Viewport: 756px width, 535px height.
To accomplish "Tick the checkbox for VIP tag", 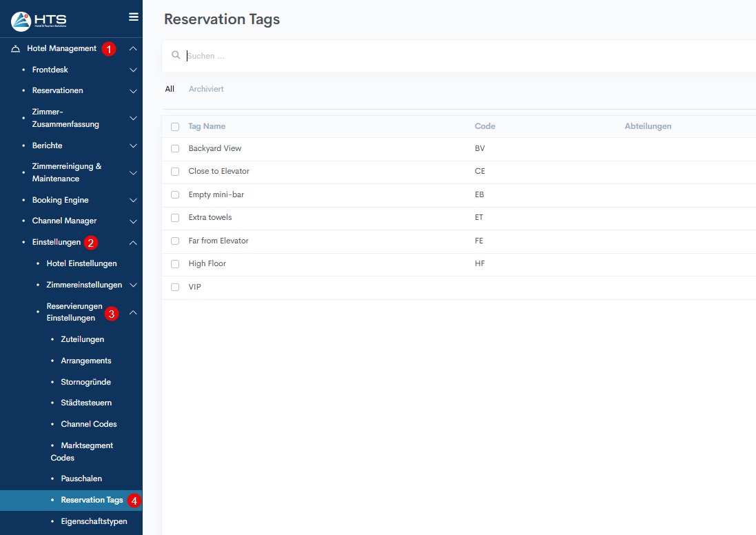I will (x=175, y=287).
